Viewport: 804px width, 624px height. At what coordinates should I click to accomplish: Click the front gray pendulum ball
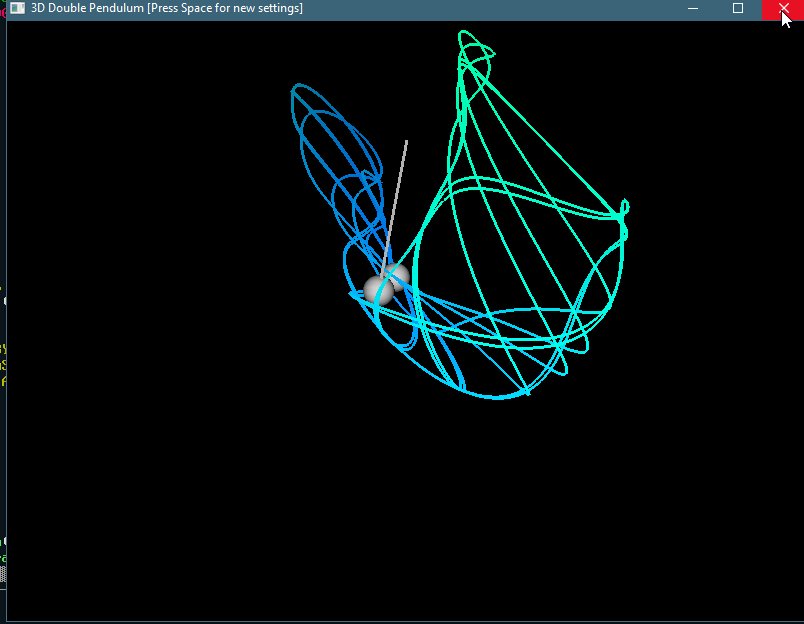pos(379,290)
